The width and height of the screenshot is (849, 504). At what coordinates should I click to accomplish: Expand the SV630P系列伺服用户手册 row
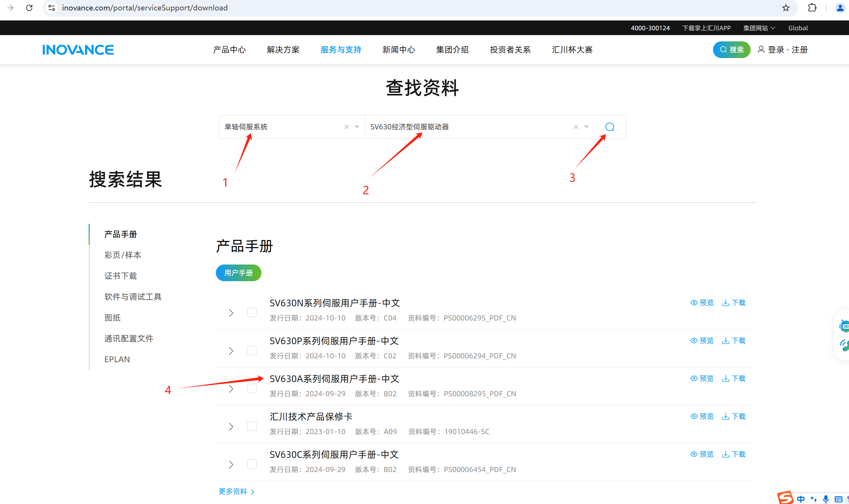click(x=231, y=351)
